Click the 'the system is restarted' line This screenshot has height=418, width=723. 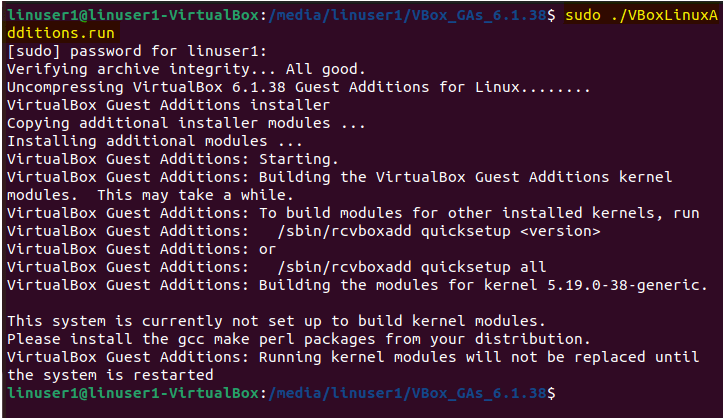click(x=110, y=375)
